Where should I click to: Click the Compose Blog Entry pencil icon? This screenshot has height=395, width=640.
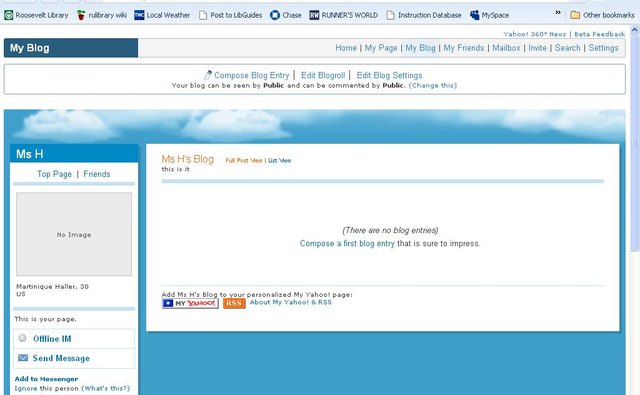(x=208, y=75)
